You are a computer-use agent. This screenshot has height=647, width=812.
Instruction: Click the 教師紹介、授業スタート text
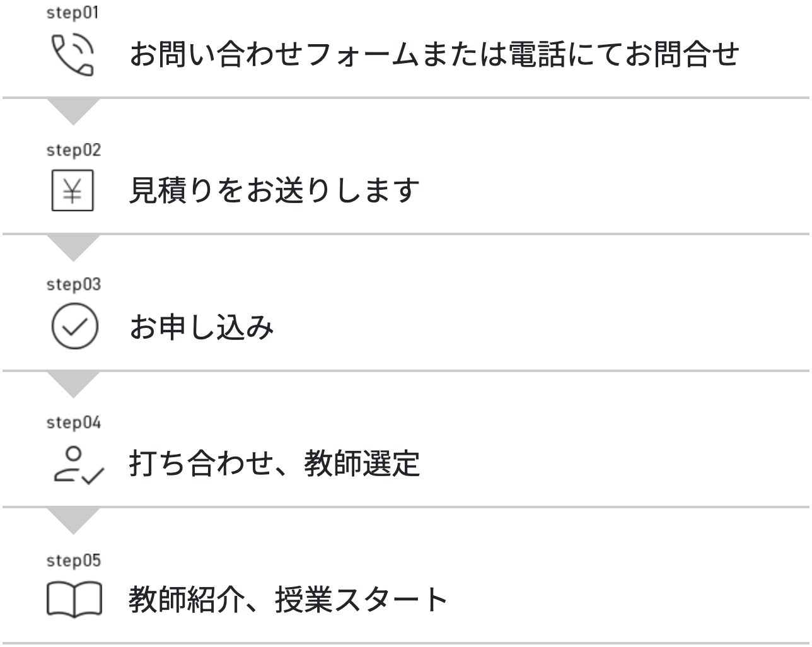click(288, 600)
